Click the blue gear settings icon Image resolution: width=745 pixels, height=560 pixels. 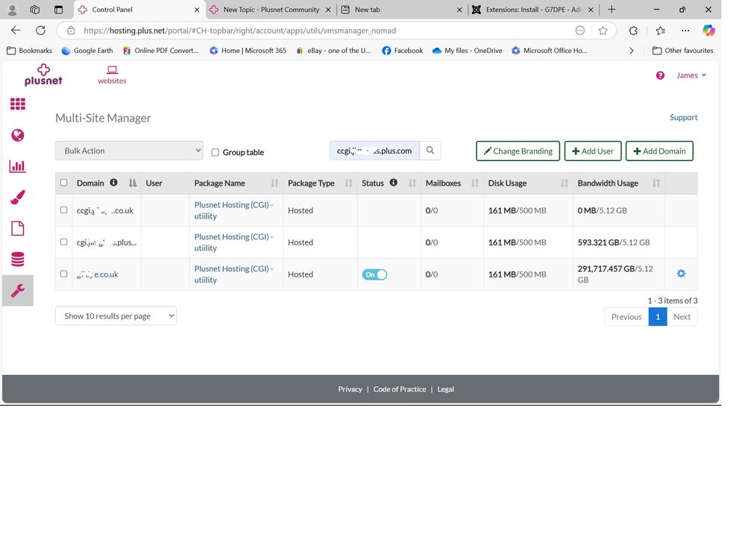pyautogui.click(x=681, y=274)
